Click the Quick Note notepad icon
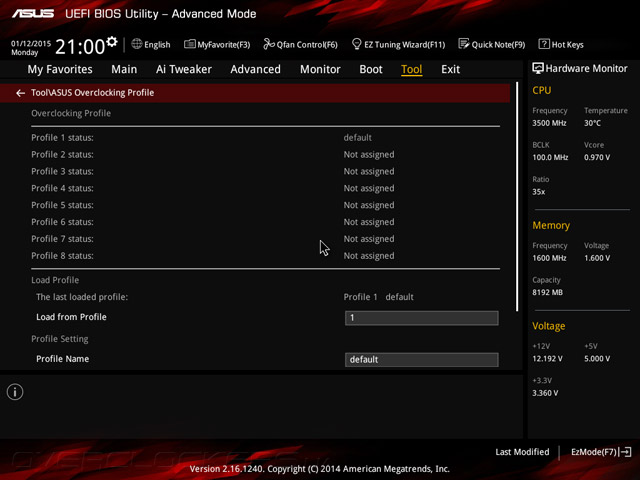Image resolution: width=640 pixels, height=480 pixels. 464,44
